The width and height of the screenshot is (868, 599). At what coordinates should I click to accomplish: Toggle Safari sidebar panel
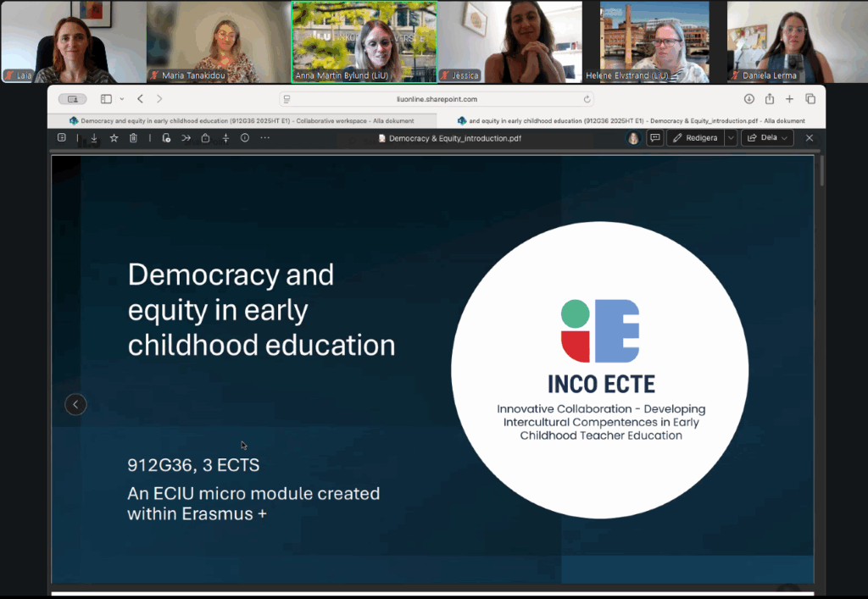[106, 99]
